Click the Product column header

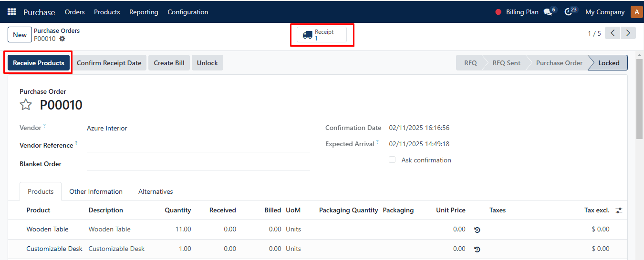coord(38,210)
